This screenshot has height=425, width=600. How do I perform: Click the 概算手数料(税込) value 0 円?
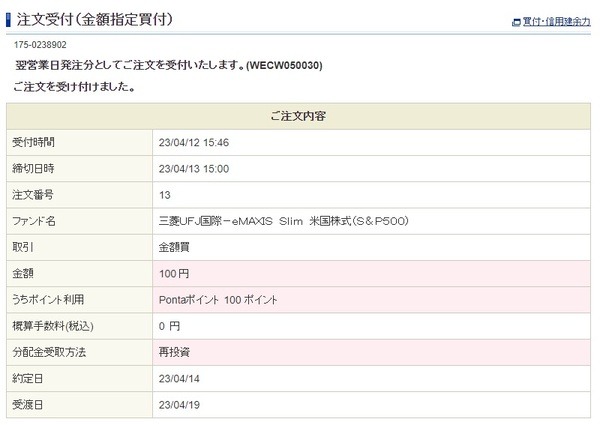pos(169,326)
